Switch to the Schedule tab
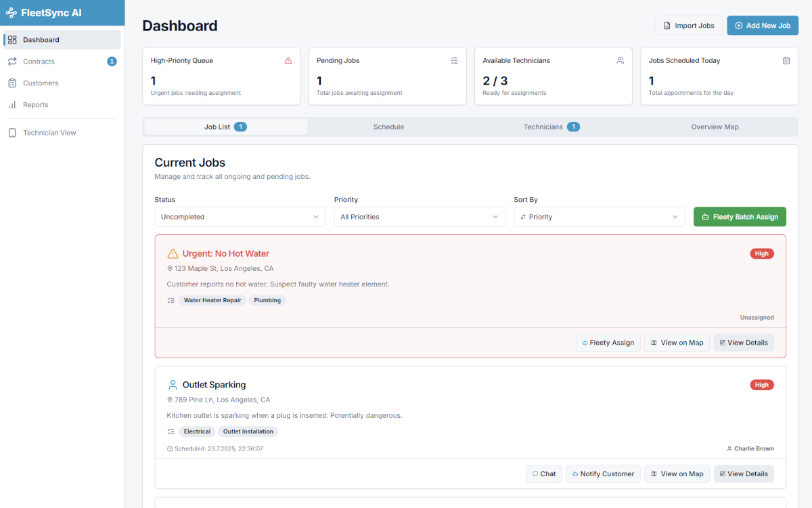Screen dimensions: 812x508 click(x=388, y=127)
